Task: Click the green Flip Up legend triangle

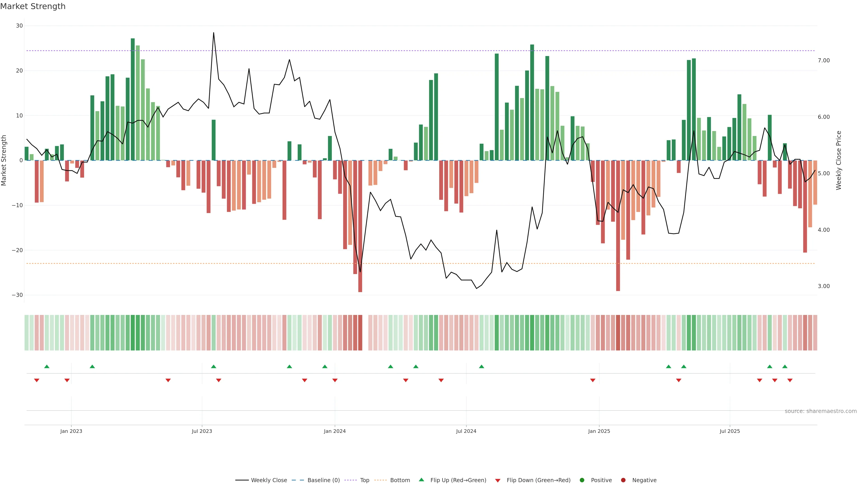Action: 421,480
